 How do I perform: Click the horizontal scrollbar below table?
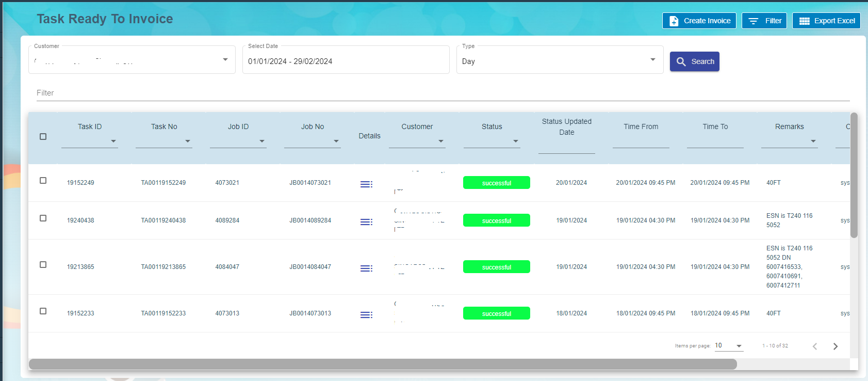(383, 364)
